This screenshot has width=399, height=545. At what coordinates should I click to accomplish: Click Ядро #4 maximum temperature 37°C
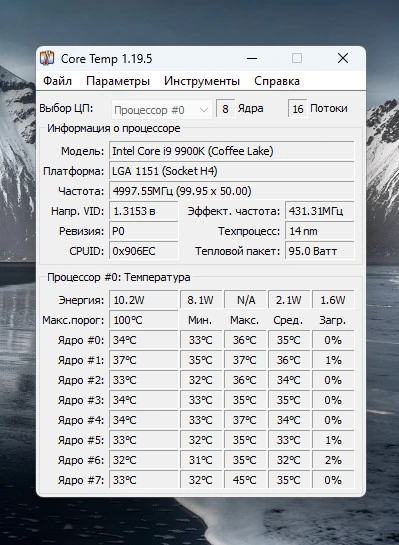(245, 420)
